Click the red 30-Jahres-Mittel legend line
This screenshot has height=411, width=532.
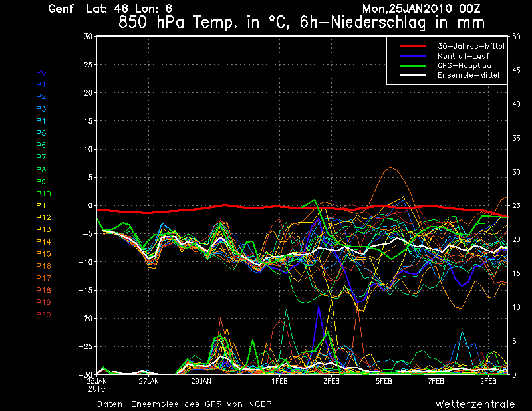pos(412,46)
